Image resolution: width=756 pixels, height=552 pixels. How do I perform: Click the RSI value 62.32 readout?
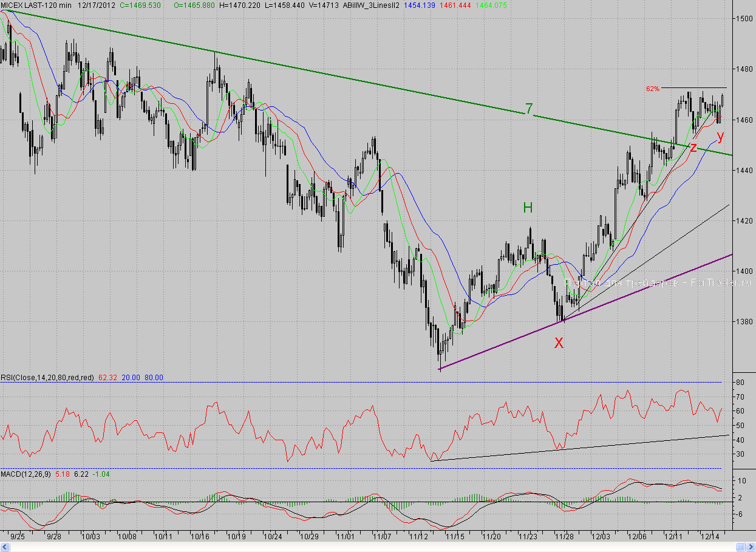(x=107, y=377)
